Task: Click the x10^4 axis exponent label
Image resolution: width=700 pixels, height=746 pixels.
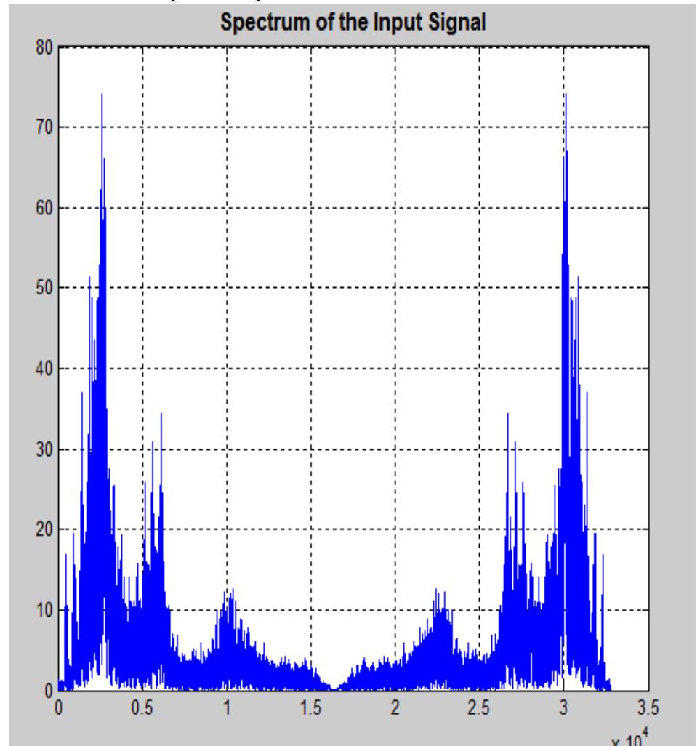Action: coord(630,737)
